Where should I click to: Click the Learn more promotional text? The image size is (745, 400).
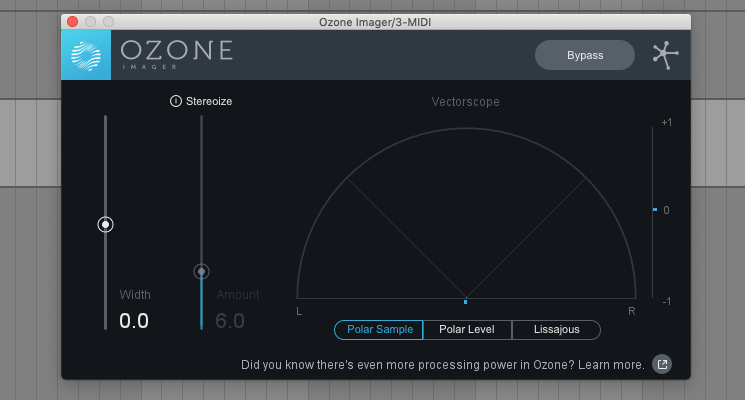(442, 365)
